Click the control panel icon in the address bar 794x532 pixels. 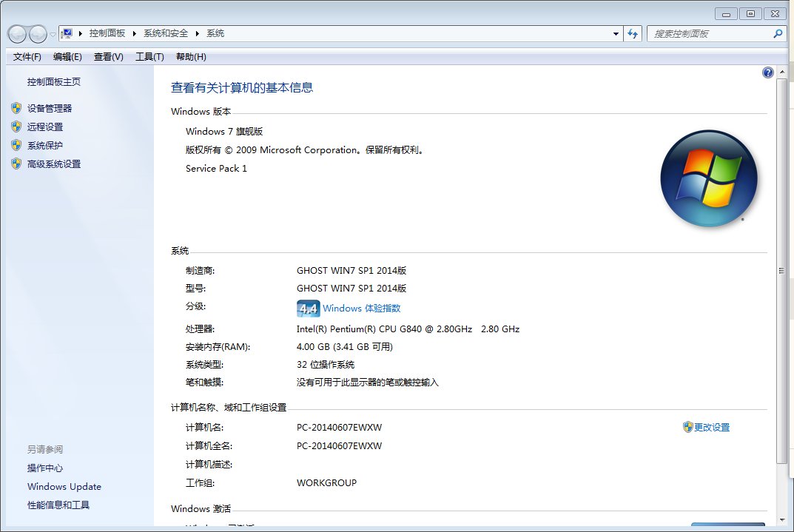65,33
